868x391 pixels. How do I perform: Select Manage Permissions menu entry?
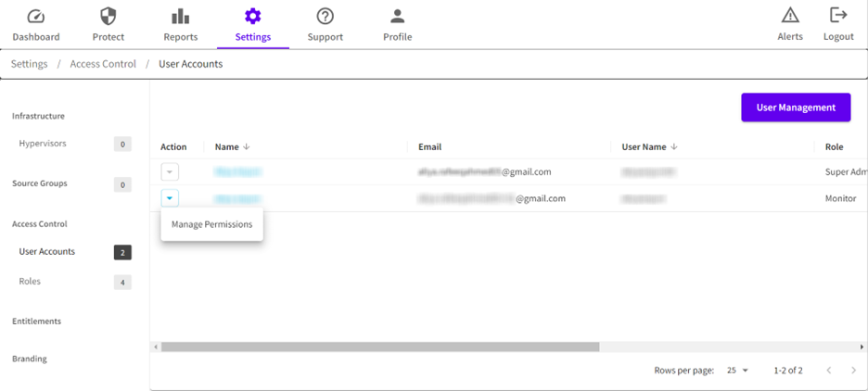pos(212,224)
